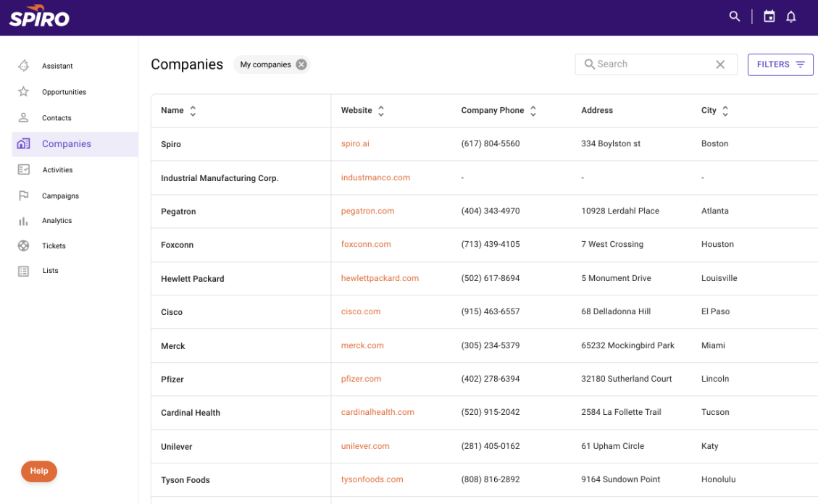818x504 pixels.
Task: Go to Opportunities menu item
Action: [64, 92]
